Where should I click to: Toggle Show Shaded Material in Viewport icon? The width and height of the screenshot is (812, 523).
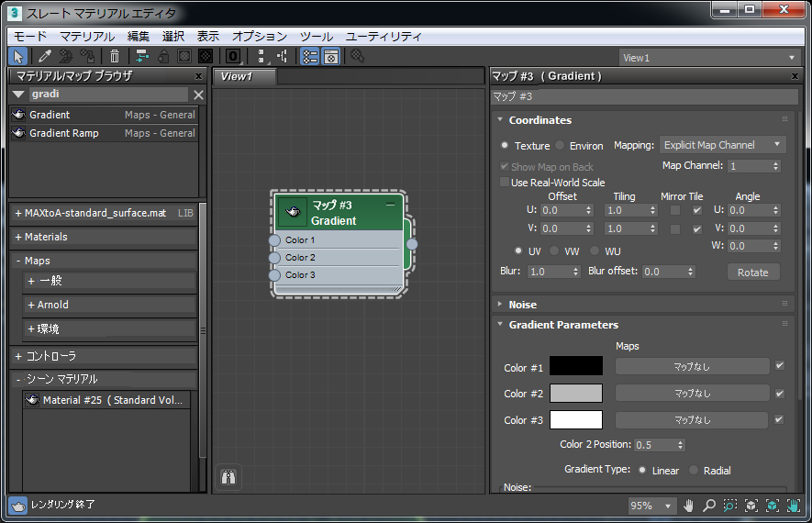coord(184,56)
